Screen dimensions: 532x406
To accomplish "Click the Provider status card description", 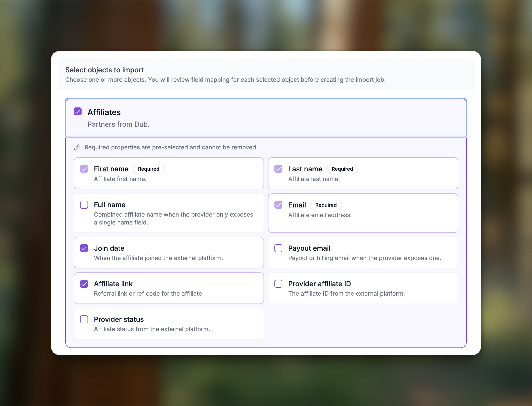I will pyautogui.click(x=152, y=329).
